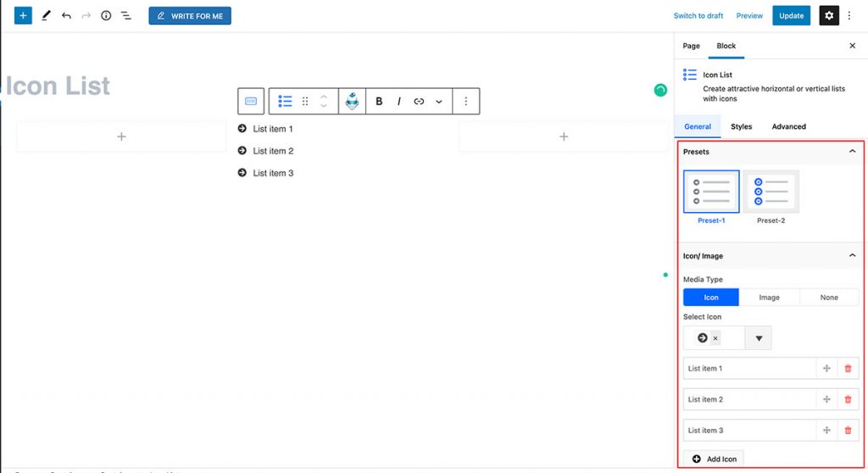Switch to the Block tab
The image size is (868, 473).
[x=726, y=46]
